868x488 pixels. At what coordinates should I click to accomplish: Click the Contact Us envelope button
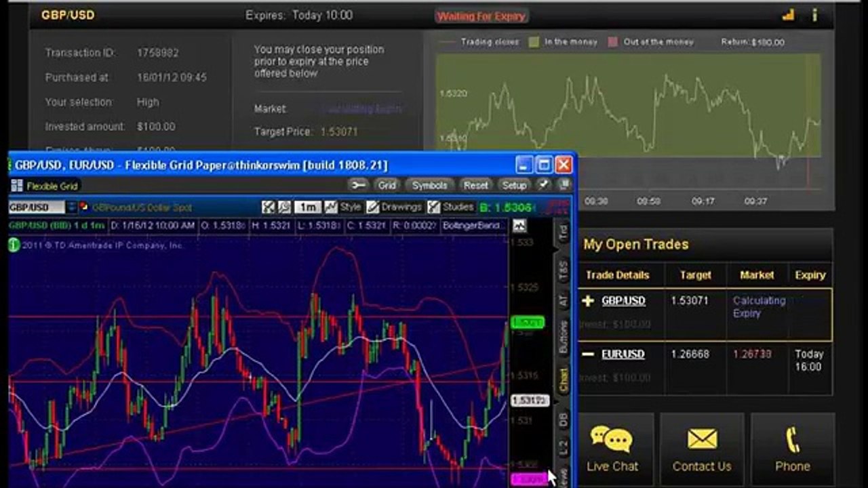pyautogui.click(x=702, y=448)
